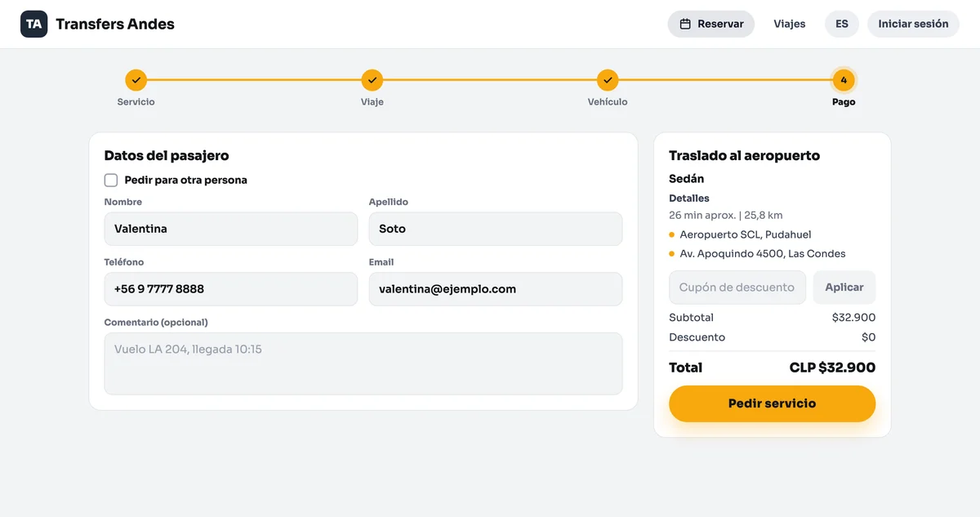Open the ES language selector
The width and height of the screenshot is (980, 517).
(x=842, y=24)
